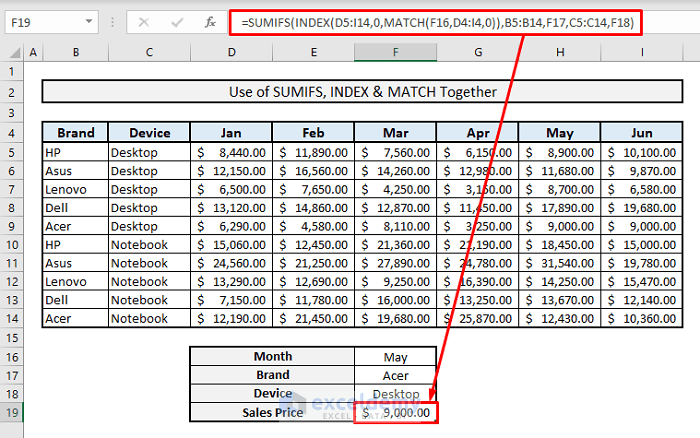700x438 pixels.
Task: Click the Select All corner triangle
Action: [x=15, y=53]
